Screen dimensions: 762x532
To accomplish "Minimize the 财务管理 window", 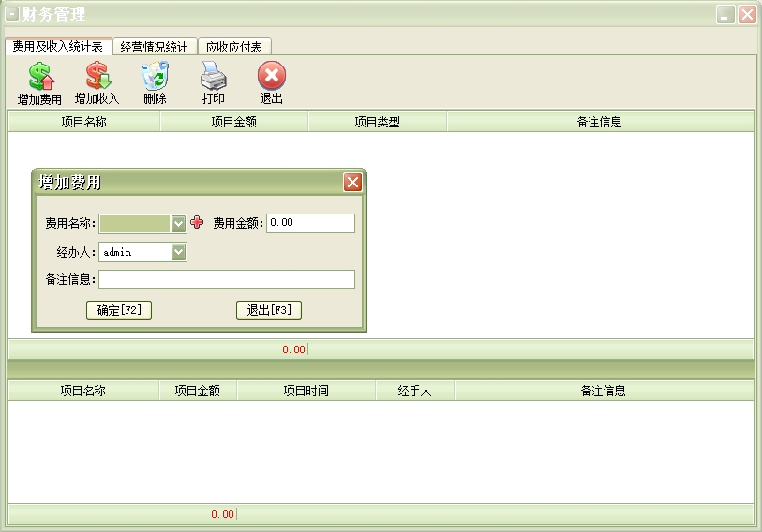I will tap(725, 15).
